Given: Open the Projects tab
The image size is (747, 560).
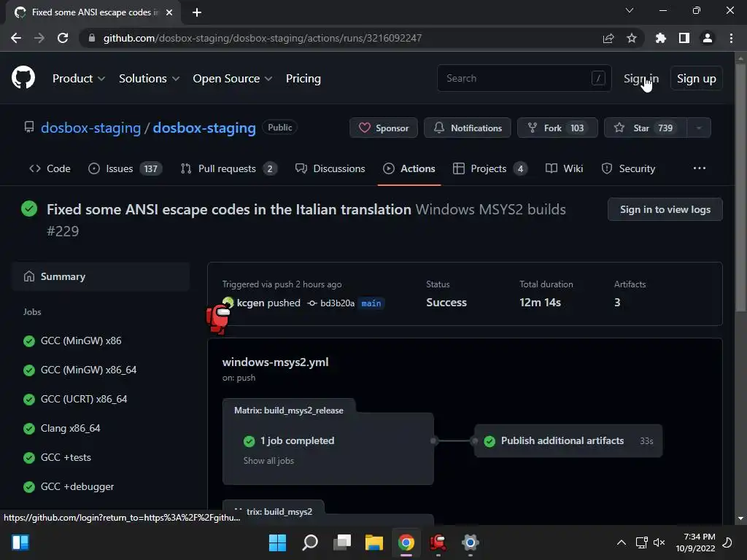Looking at the screenshot, I should pos(490,168).
